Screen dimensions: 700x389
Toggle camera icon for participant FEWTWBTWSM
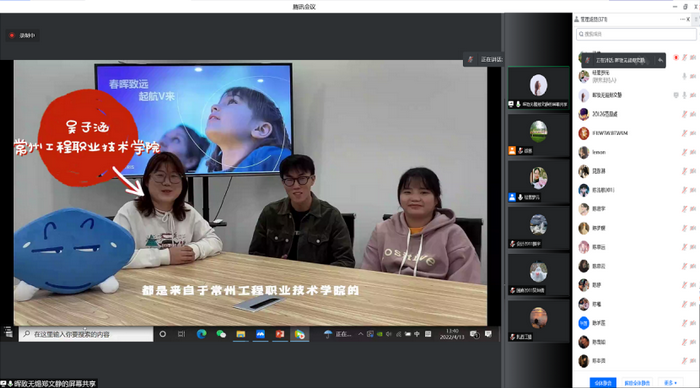(x=693, y=133)
